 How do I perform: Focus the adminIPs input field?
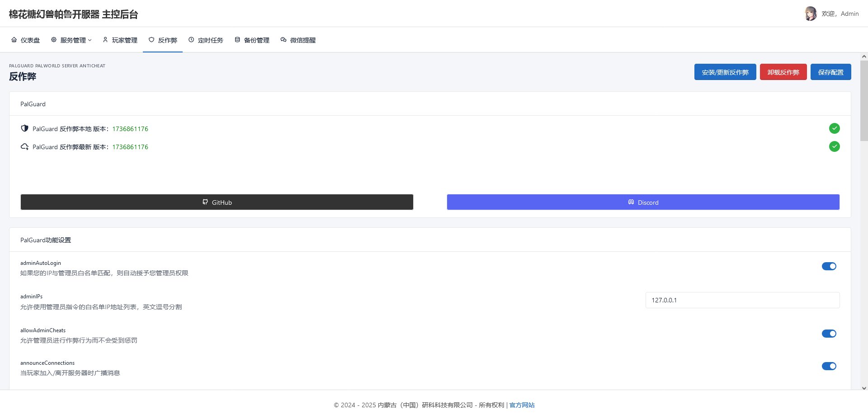tap(742, 300)
